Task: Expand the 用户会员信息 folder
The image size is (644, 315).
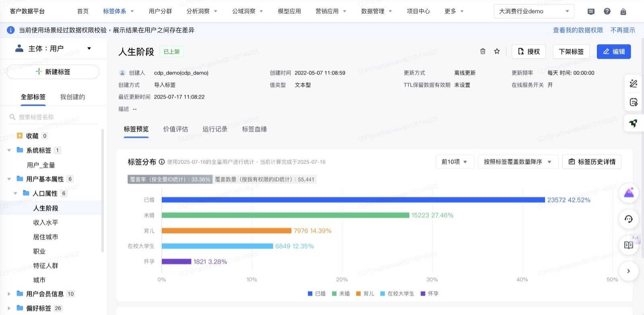Action: click(x=9, y=294)
